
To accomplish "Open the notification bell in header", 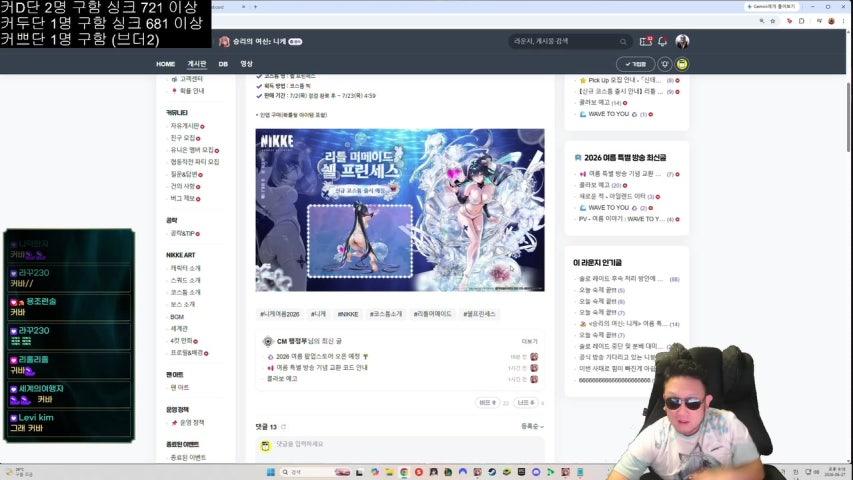I will tap(663, 41).
